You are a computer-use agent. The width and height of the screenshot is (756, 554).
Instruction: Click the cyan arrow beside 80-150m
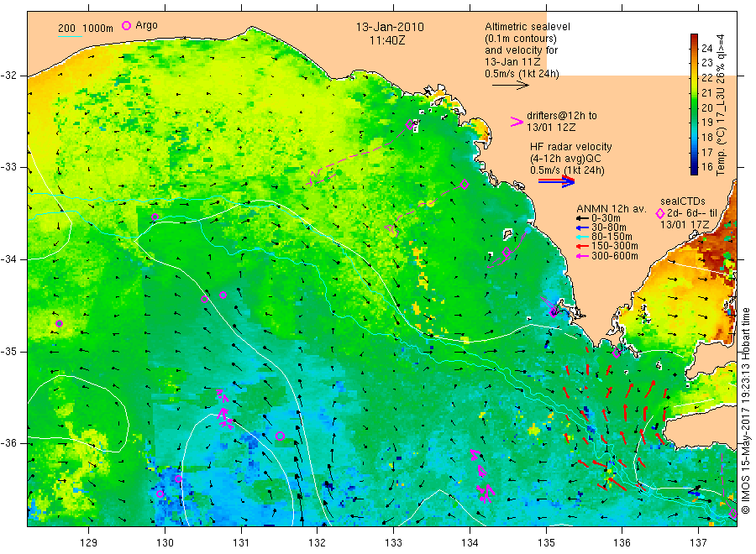click(583, 237)
